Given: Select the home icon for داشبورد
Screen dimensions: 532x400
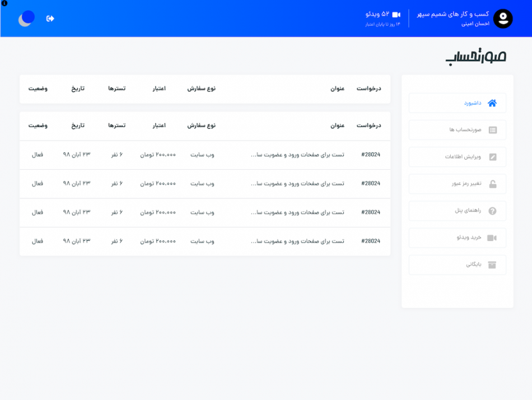Looking at the screenshot, I should click(x=492, y=103).
